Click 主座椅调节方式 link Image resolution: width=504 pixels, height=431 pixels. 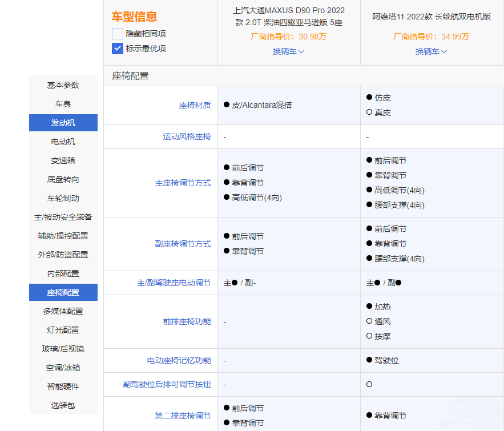(183, 183)
